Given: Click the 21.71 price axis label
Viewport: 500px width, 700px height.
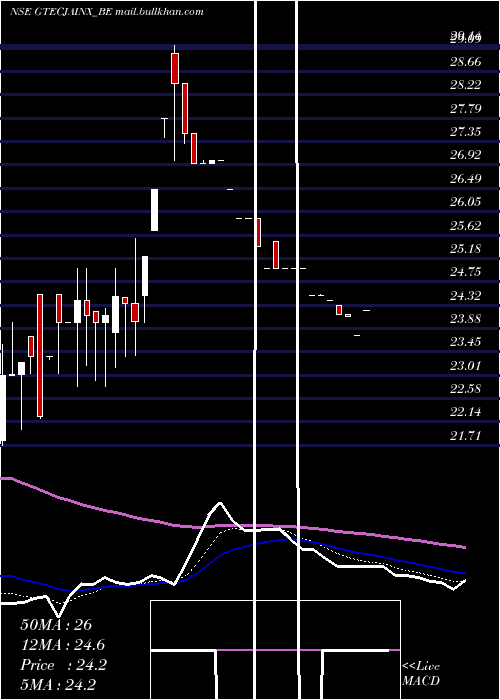Looking at the screenshot, I should pos(466,436).
